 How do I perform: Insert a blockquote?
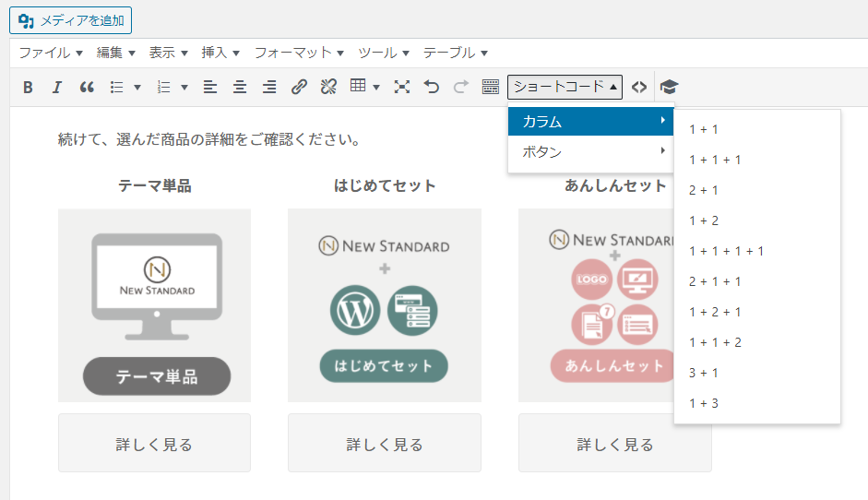point(87,88)
